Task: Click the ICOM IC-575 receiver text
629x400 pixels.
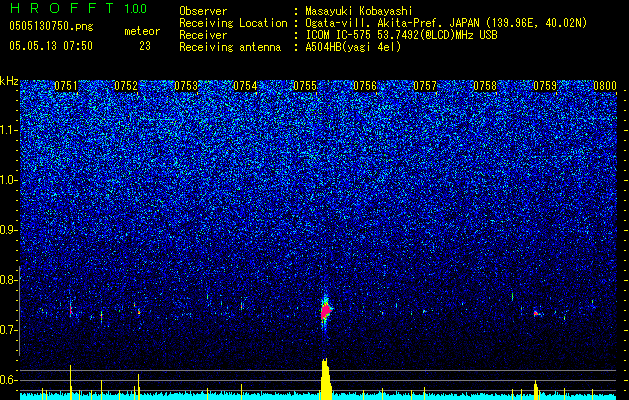Action: [401, 35]
